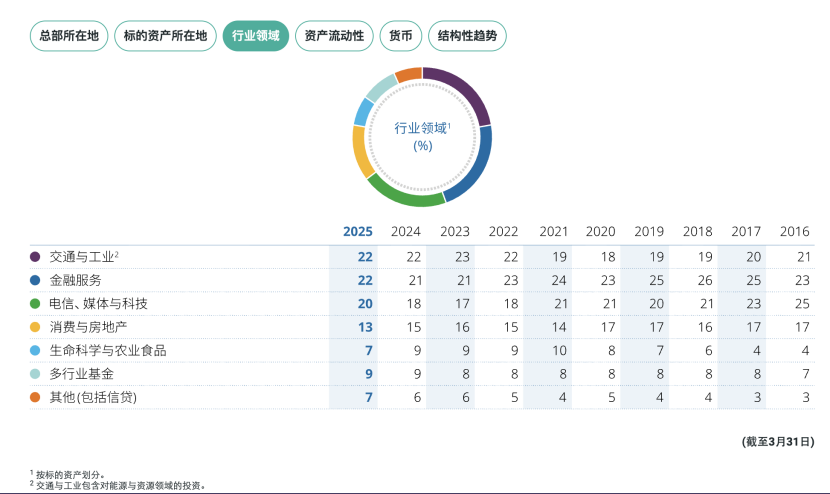The height and width of the screenshot is (494, 830).
Task: Select the 2025 column header
Action: click(x=358, y=231)
